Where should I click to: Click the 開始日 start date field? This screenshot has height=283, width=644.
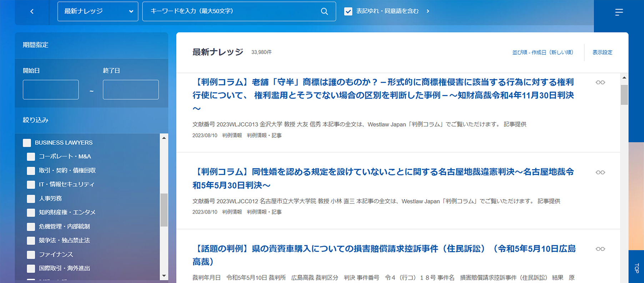tap(51, 90)
